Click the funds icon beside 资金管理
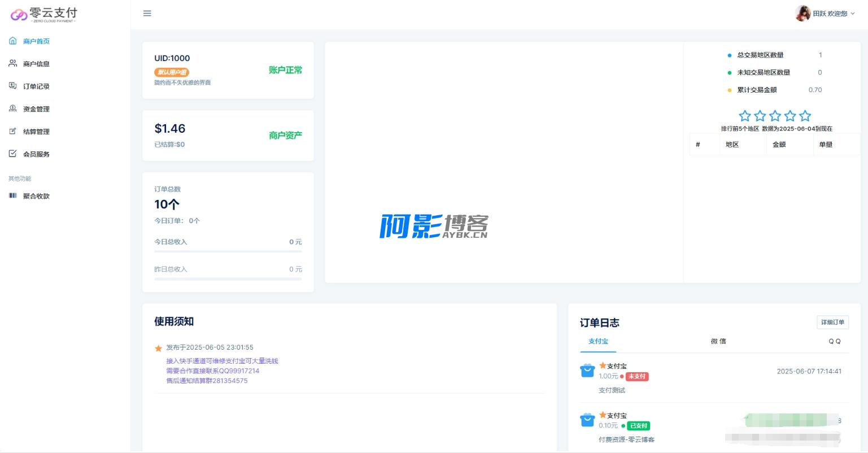 point(12,108)
